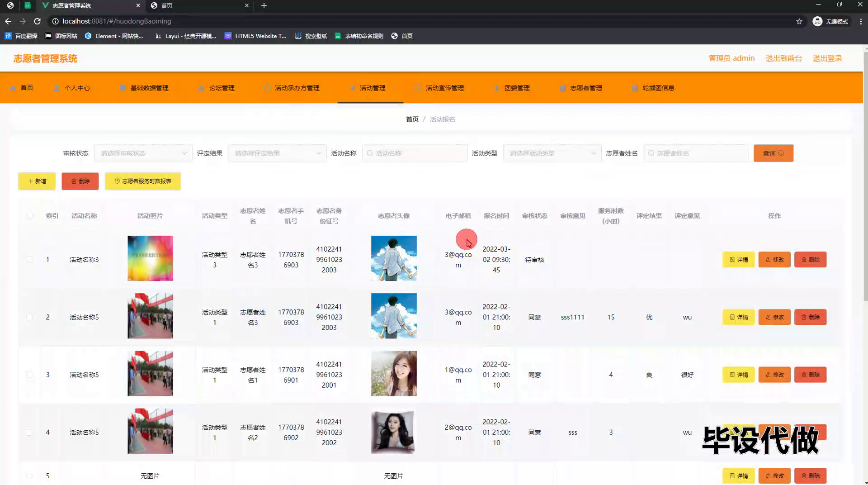The height and width of the screenshot is (485, 868).
Task: Open 志愿者服务时数报表 button
Action: (x=143, y=181)
